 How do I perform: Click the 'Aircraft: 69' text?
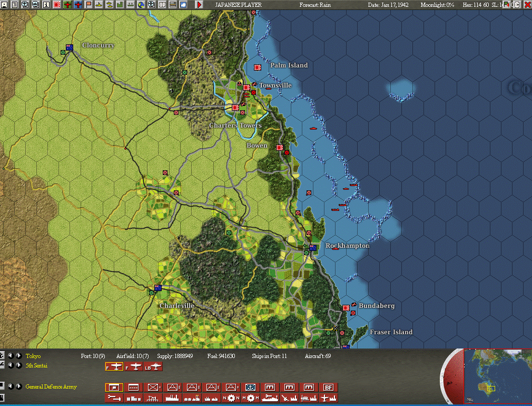pos(318,356)
